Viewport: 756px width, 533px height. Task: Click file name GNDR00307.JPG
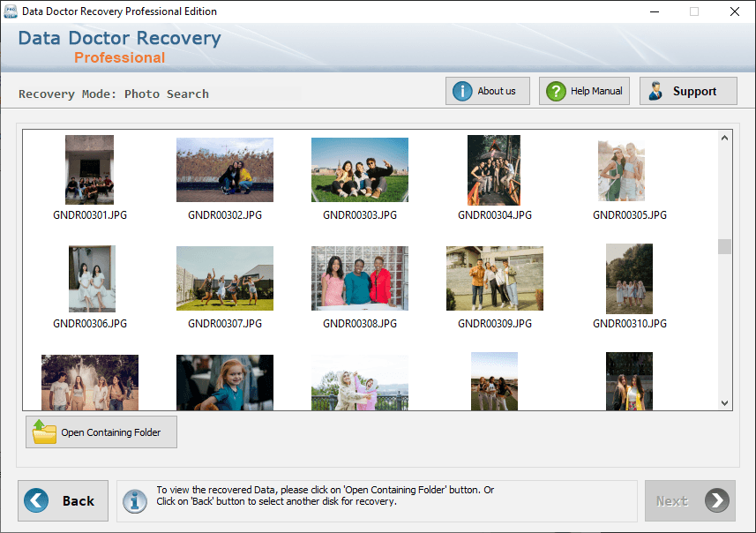point(225,324)
